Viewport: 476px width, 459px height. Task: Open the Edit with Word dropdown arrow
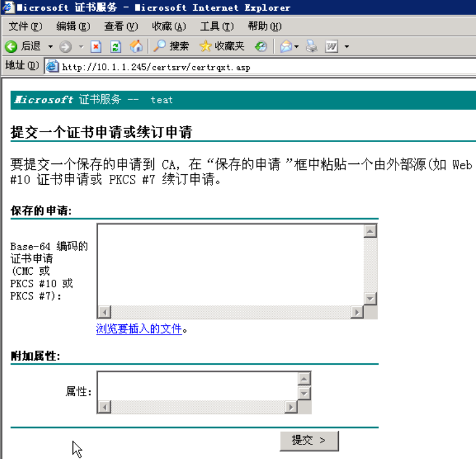[346, 47]
